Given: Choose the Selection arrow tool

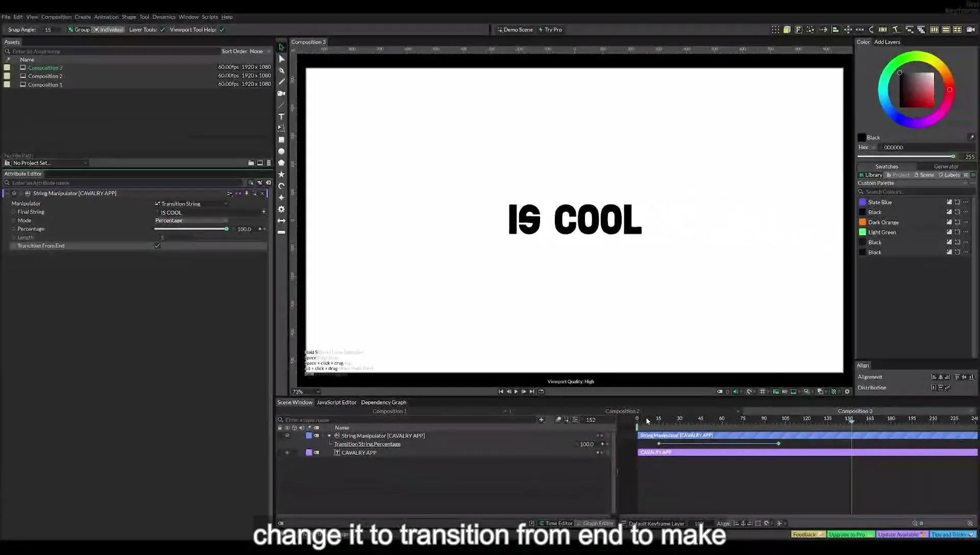Looking at the screenshot, I should point(281,47).
